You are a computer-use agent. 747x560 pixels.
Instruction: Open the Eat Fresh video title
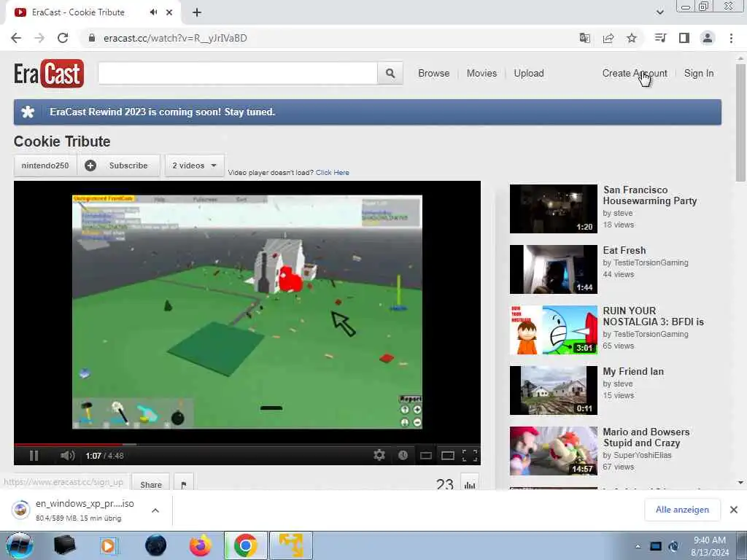point(624,251)
